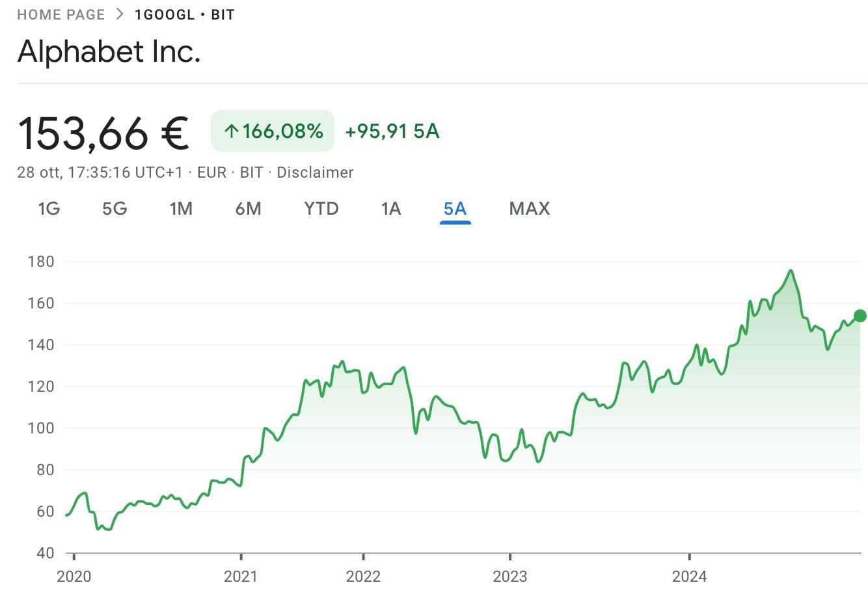
Task: Select the current price endpoint dot on the chart
Action: pyautogui.click(x=860, y=316)
